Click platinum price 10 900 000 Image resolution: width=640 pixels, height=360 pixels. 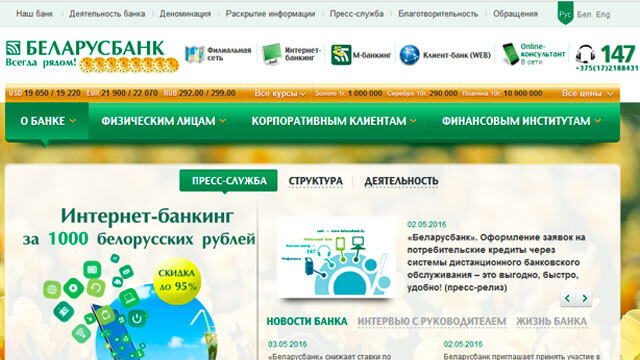pyautogui.click(x=523, y=93)
